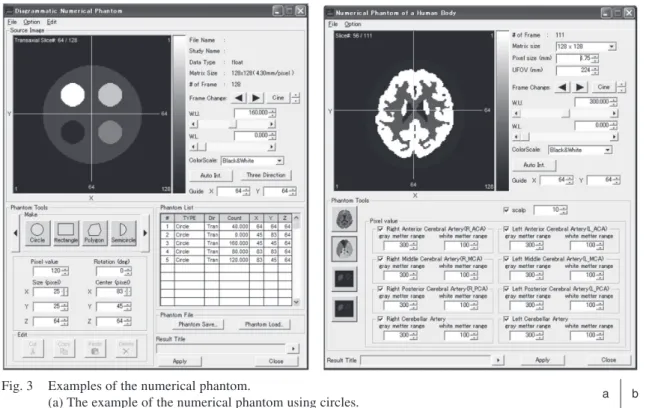Go to next frame in Diagrammatic window
This screenshot has width=646, height=408.
(x=256, y=98)
